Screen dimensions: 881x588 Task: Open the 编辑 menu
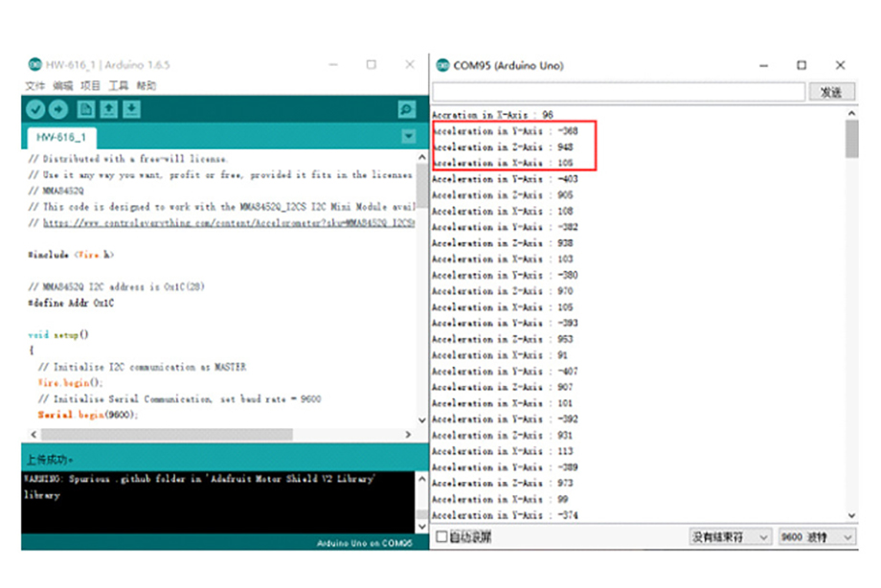click(x=62, y=85)
